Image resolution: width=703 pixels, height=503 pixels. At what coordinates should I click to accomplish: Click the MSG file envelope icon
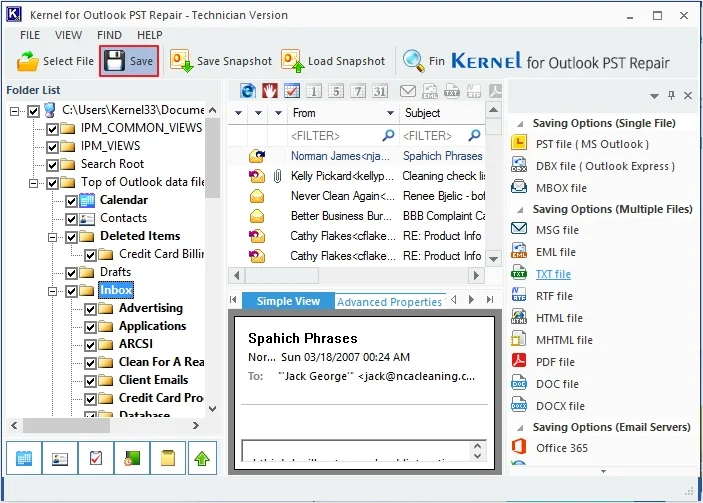pos(519,229)
